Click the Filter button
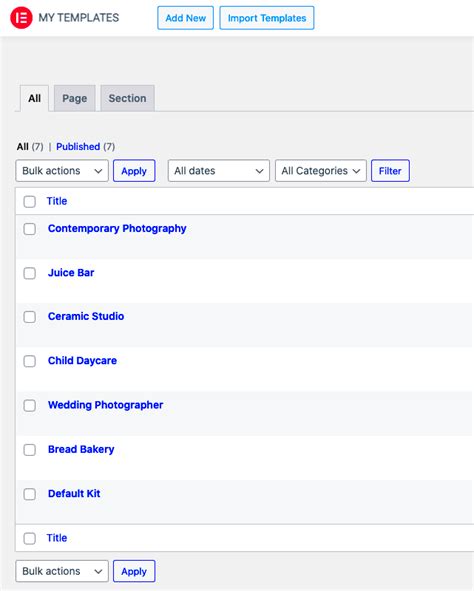 click(390, 171)
